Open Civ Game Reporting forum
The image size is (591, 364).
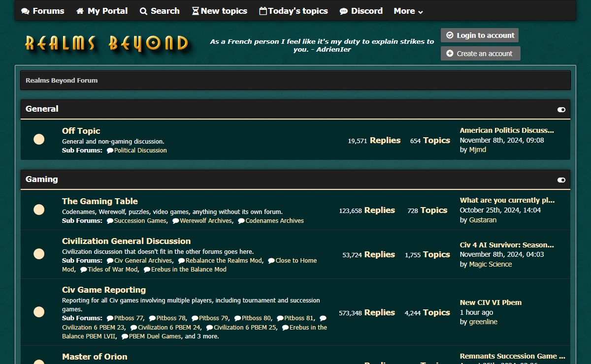[104, 290]
